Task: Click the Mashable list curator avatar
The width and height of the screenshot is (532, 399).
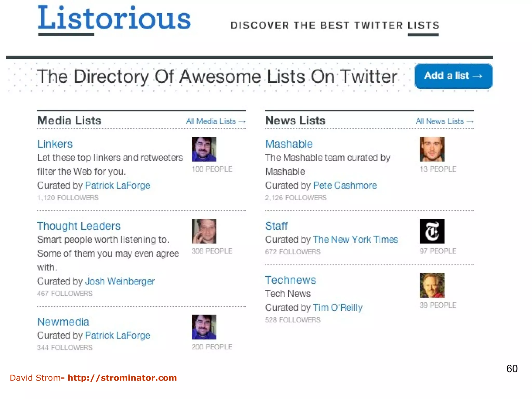Action: 432,149
